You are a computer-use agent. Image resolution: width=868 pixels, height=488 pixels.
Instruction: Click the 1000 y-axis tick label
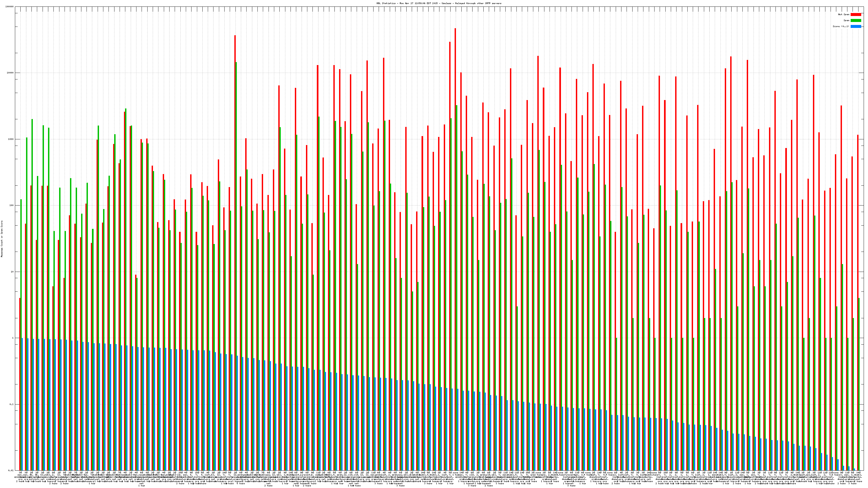pyautogui.click(x=11, y=139)
